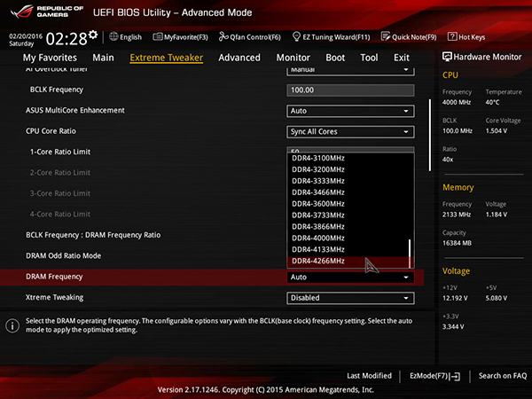Select BCLK Frequency : DRAM Frequency Ratio label
The width and height of the screenshot is (532, 399).
coord(93,235)
